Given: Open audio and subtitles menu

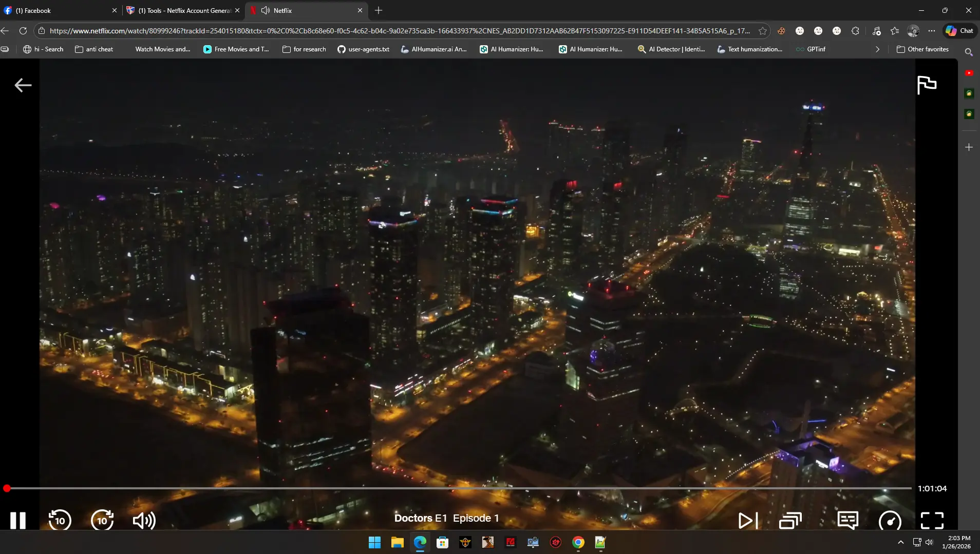Looking at the screenshot, I should pos(847,520).
